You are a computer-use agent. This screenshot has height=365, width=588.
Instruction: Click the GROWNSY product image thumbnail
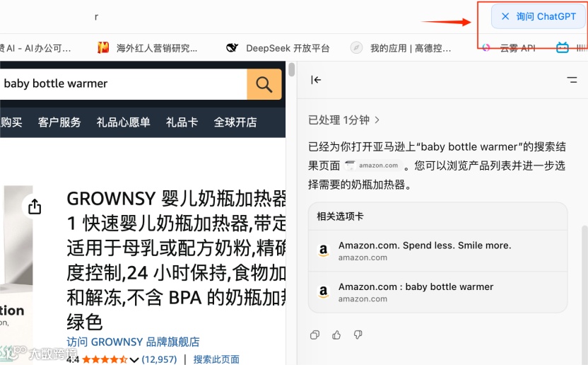16,274
